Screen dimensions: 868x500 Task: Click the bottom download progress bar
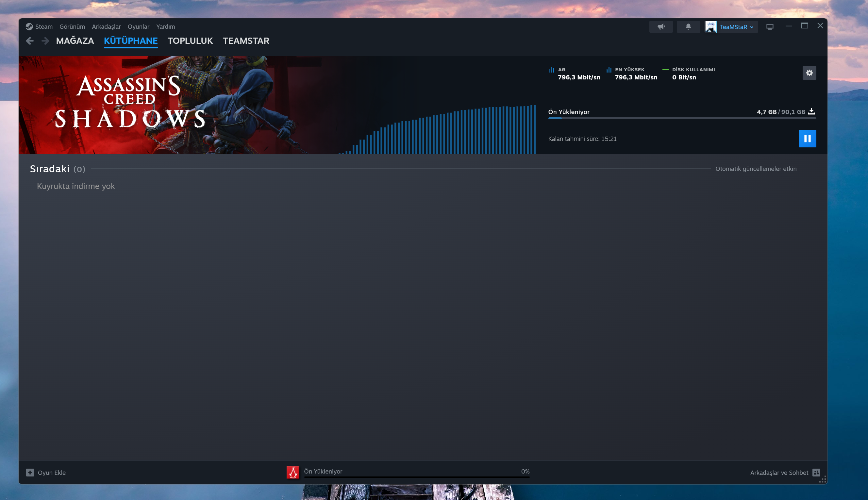tap(417, 477)
